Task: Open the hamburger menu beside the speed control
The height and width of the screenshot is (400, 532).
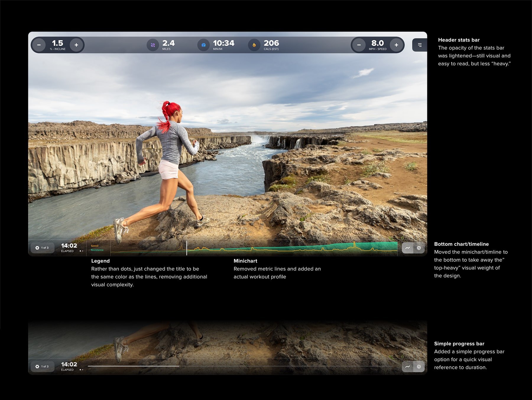Action: 420,45
